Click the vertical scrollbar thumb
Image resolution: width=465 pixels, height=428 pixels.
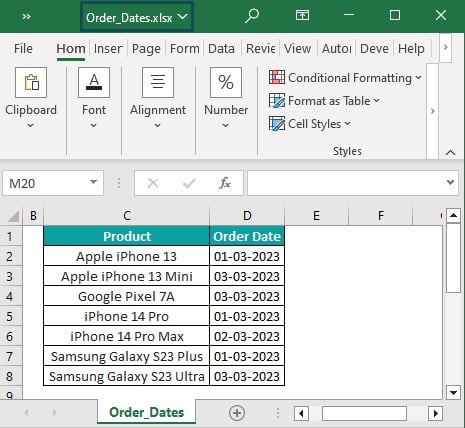(453, 258)
